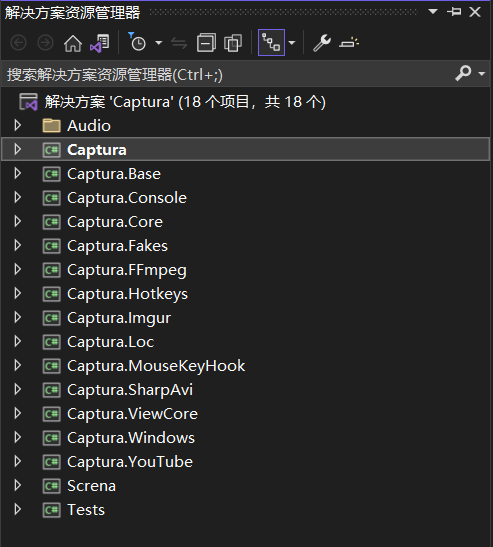Expand Captura.Imgur project node
Screen dimensions: 493x547
pos(17,317)
